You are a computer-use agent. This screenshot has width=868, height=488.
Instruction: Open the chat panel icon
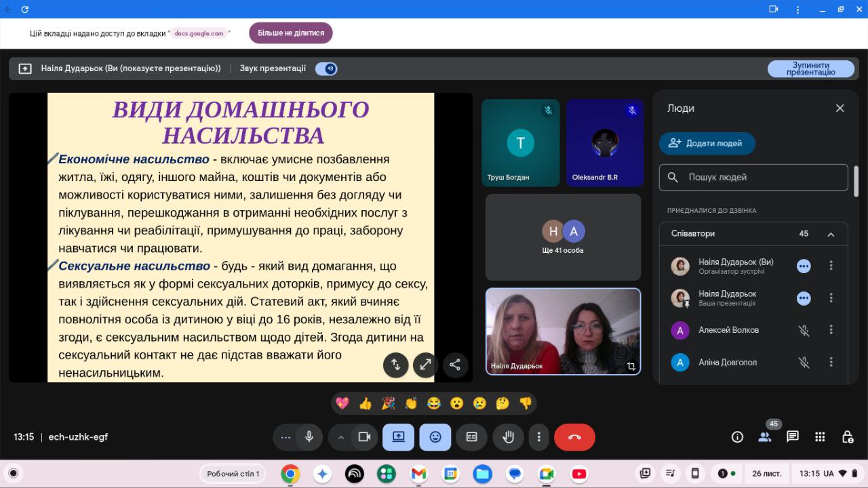[792, 437]
